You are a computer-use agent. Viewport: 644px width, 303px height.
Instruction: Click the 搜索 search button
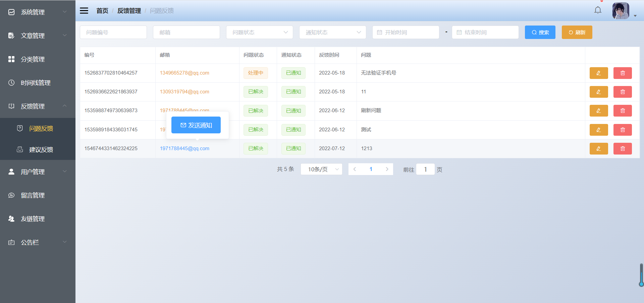click(540, 32)
